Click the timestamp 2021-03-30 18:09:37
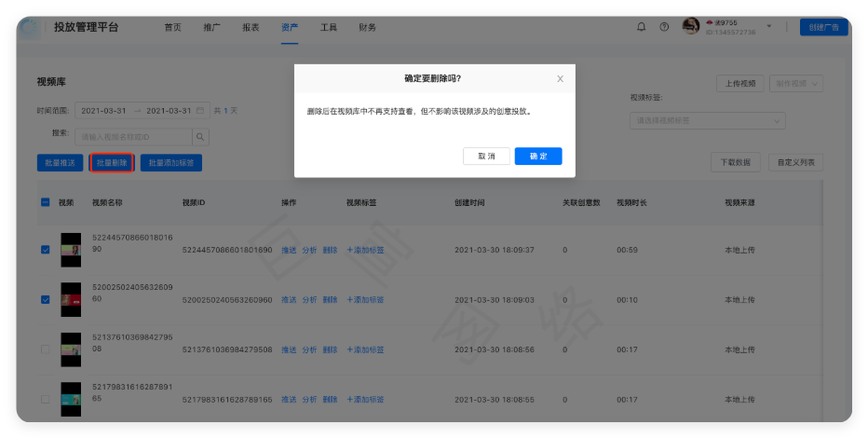This screenshot has height=438, width=868. pyautogui.click(x=495, y=251)
